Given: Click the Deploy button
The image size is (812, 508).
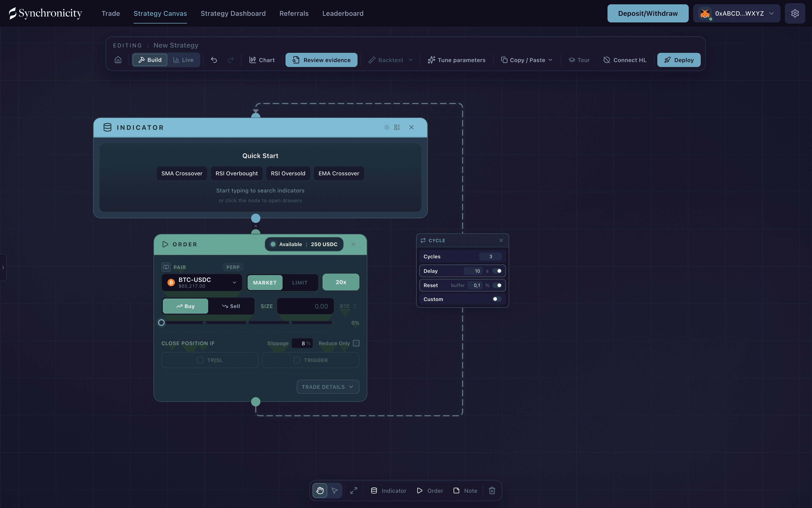Looking at the screenshot, I should tap(679, 60).
